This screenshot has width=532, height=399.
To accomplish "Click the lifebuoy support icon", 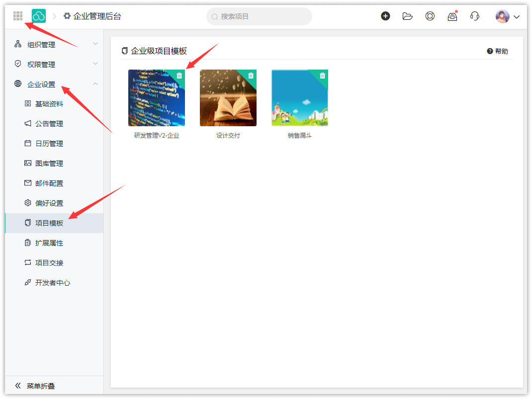I will coord(430,16).
